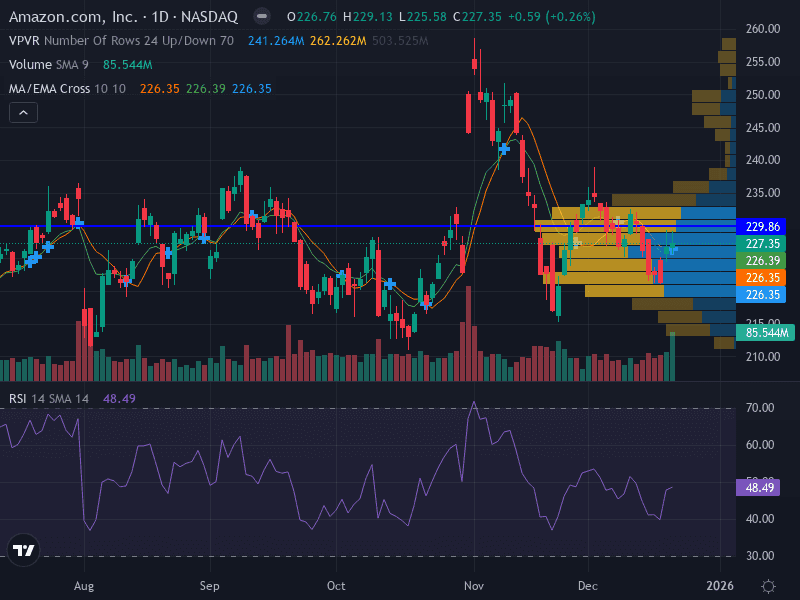
Task: Click the 260.00 price scale label
Action: click(x=763, y=29)
